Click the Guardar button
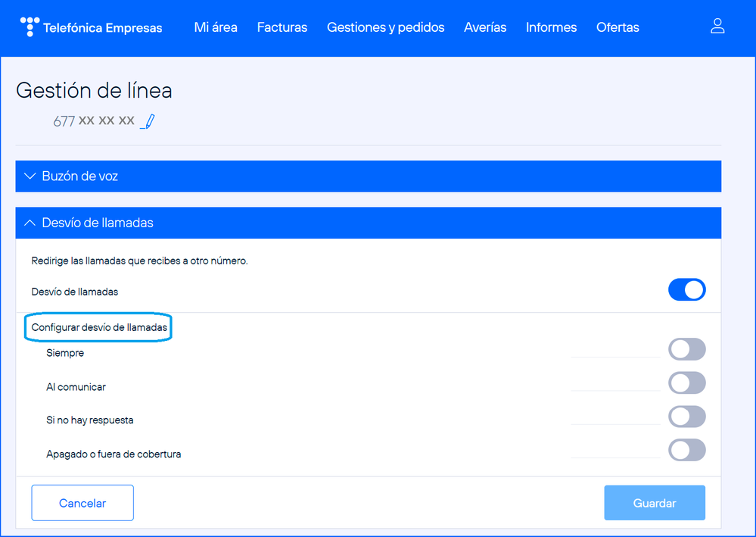The height and width of the screenshot is (537, 756). (655, 503)
